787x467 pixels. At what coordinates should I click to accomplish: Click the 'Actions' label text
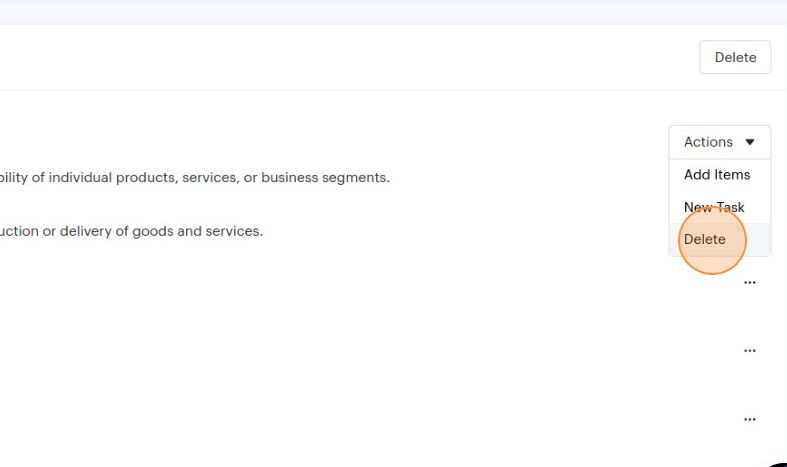tap(708, 142)
